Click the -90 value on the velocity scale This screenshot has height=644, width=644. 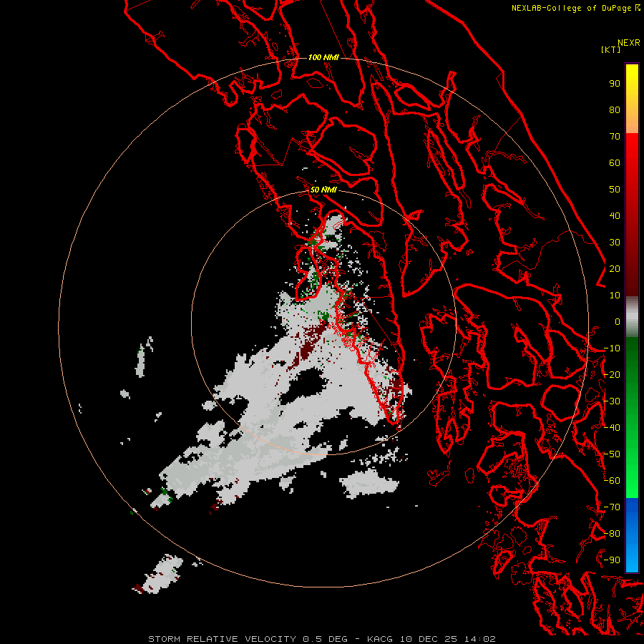click(x=612, y=560)
